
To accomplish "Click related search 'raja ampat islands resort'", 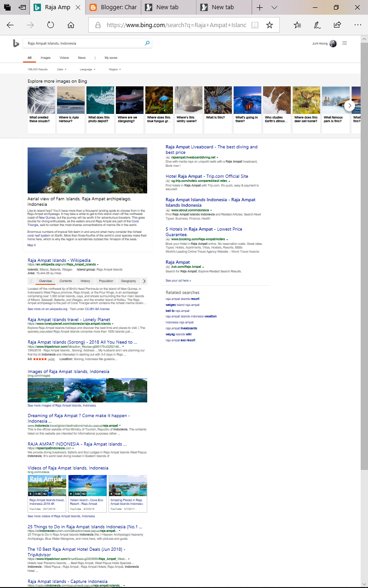I will coord(183,299).
